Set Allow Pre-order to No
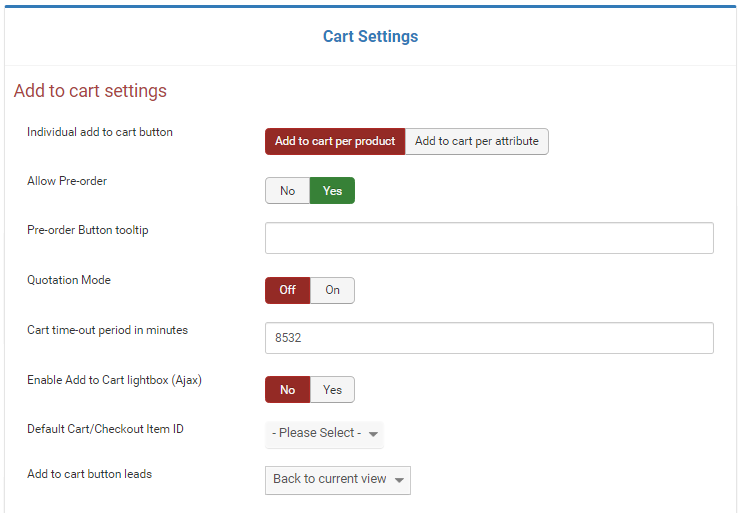The height and width of the screenshot is (513, 741). (x=287, y=191)
